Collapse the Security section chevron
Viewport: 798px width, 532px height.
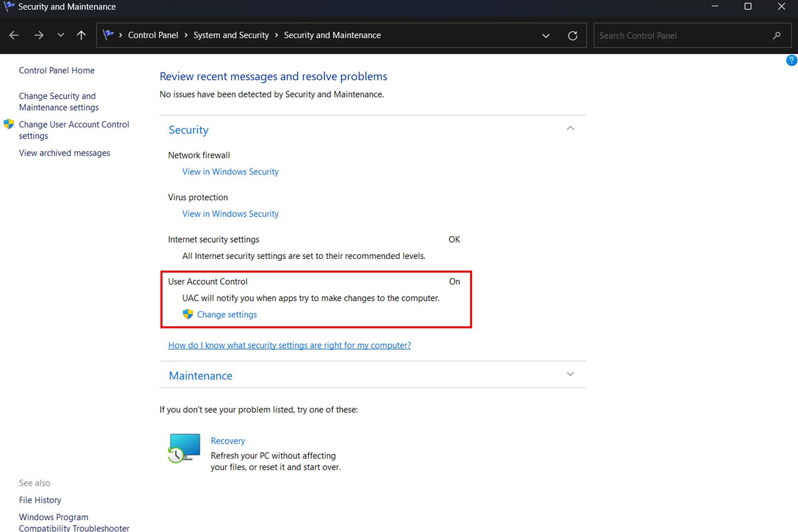[x=570, y=128]
